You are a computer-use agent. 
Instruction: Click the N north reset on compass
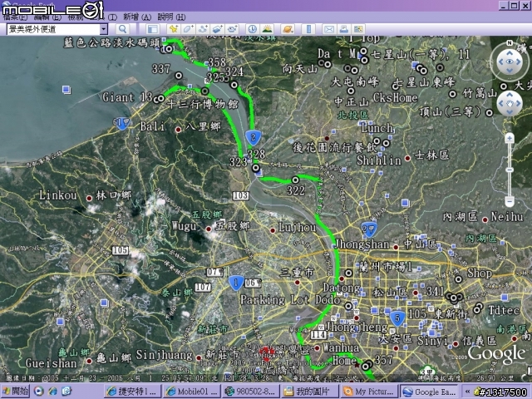510,43
